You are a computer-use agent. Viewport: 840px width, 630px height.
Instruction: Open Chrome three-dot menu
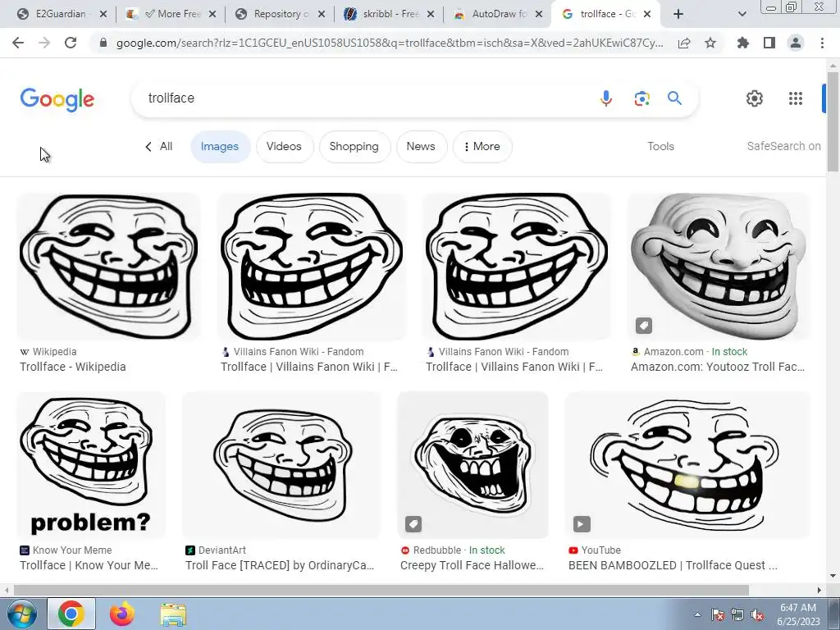tap(822, 43)
